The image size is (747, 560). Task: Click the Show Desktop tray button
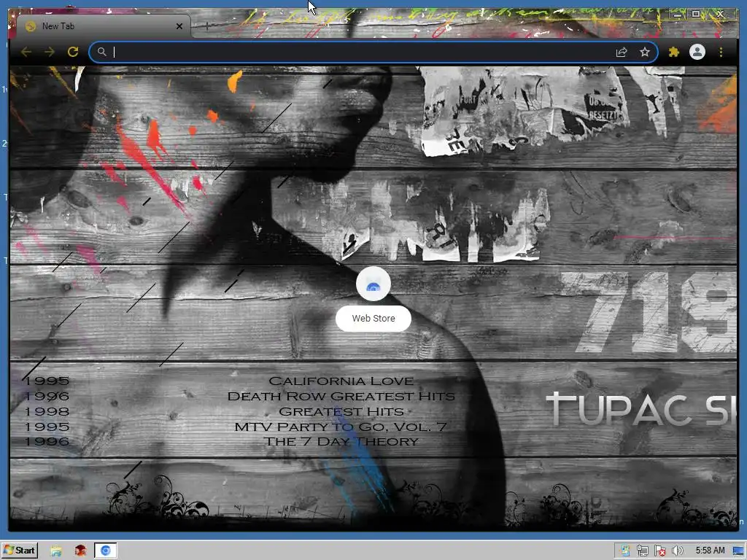point(739,551)
